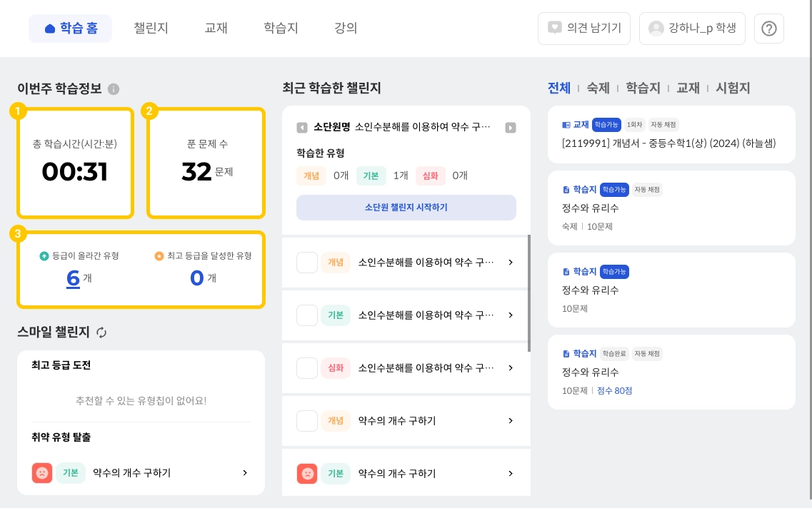Open the 학습지 top navigation tab
Screen dimensions: 812x508
(x=281, y=29)
